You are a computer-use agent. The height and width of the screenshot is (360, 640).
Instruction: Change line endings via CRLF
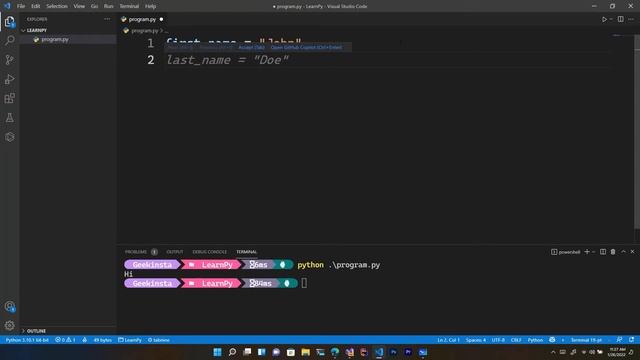coord(516,340)
